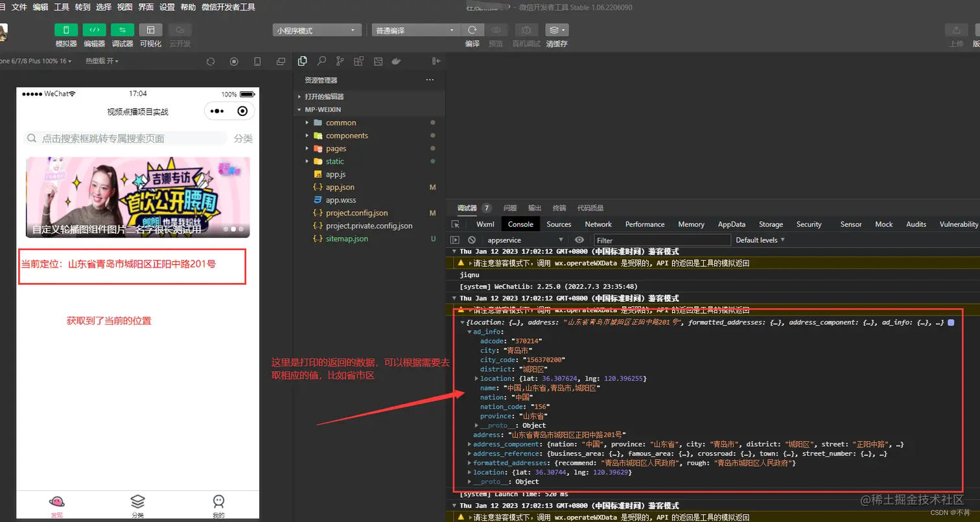Click the 资源管理器 three-dot more icon
The image size is (980, 522).
pos(430,80)
